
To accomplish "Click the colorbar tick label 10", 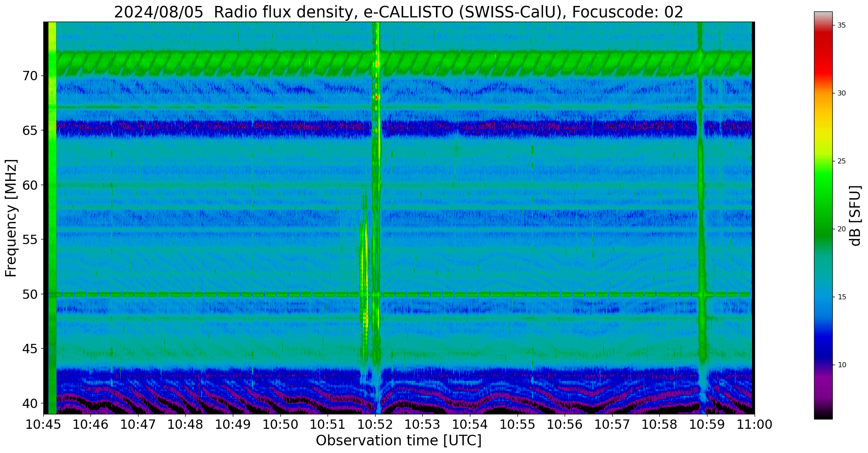I will pos(842,365).
